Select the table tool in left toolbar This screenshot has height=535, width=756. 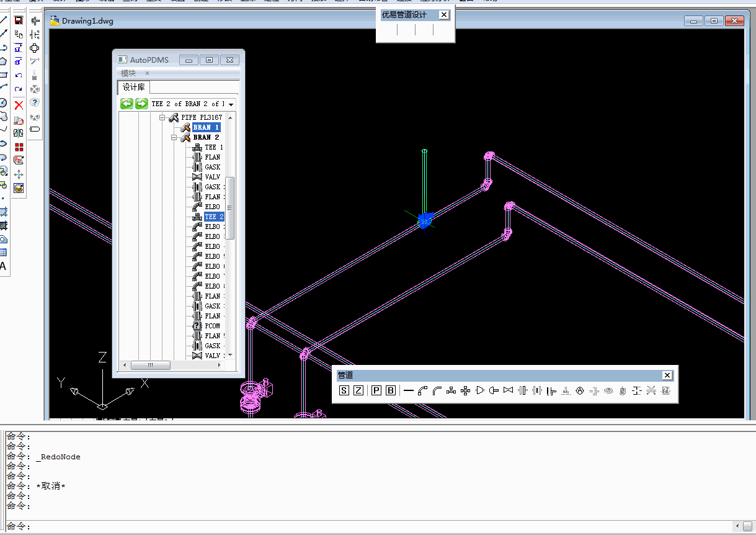[x=2, y=253]
